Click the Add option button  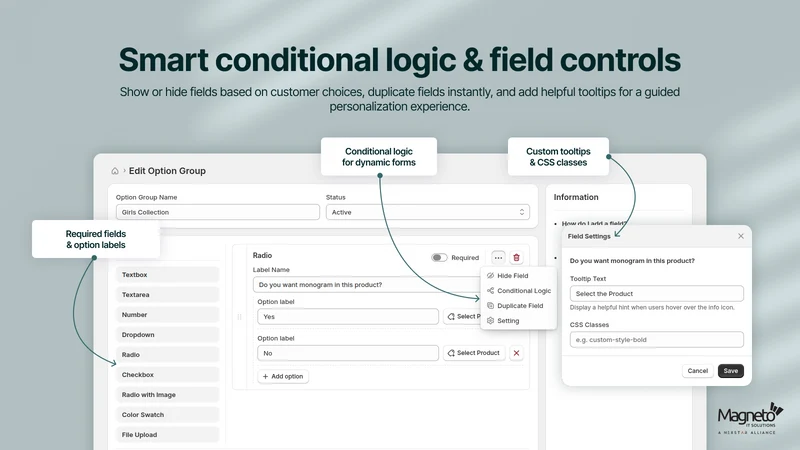tap(283, 377)
